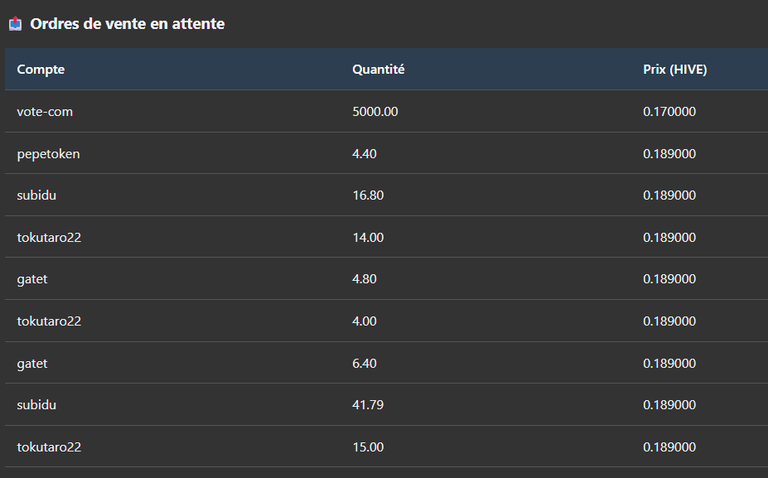Click the 41.79 quantity value
768x478 pixels.
tap(368, 405)
